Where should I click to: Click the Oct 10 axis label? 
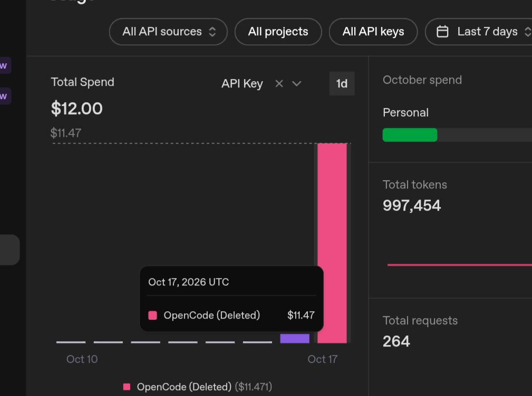(x=82, y=359)
